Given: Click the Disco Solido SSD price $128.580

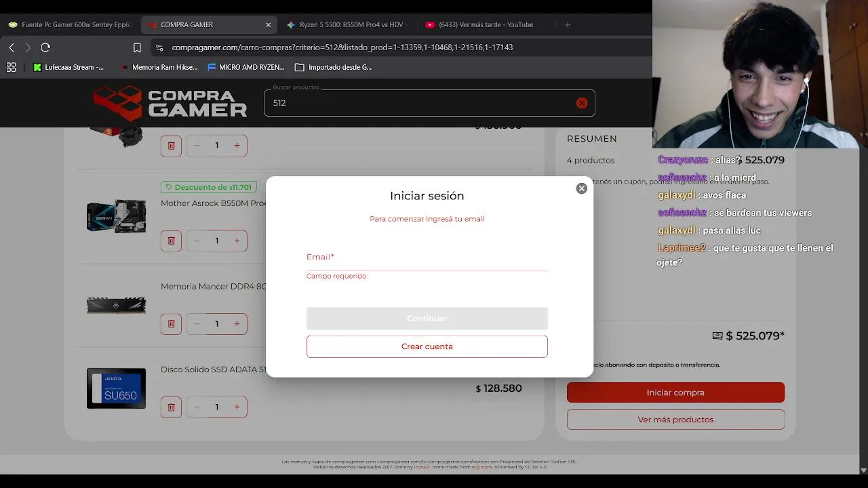Looking at the screenshot, I should pos(498,388).
